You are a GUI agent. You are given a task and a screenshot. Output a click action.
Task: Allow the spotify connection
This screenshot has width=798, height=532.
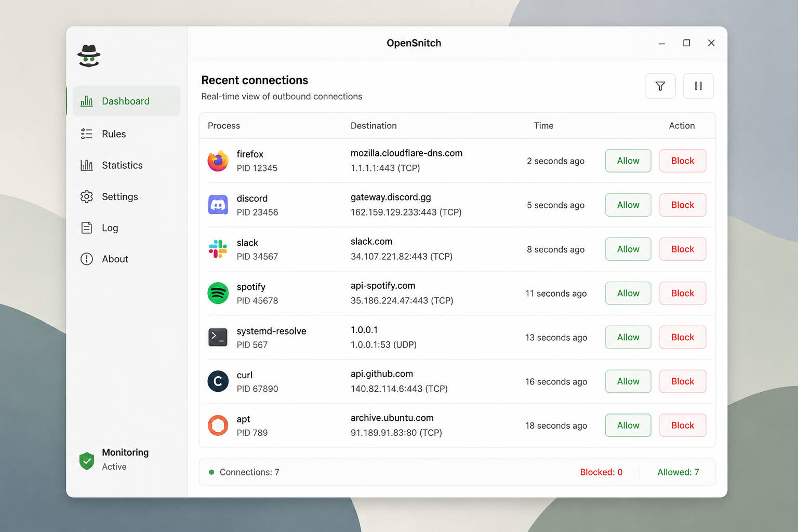[628, 293]
